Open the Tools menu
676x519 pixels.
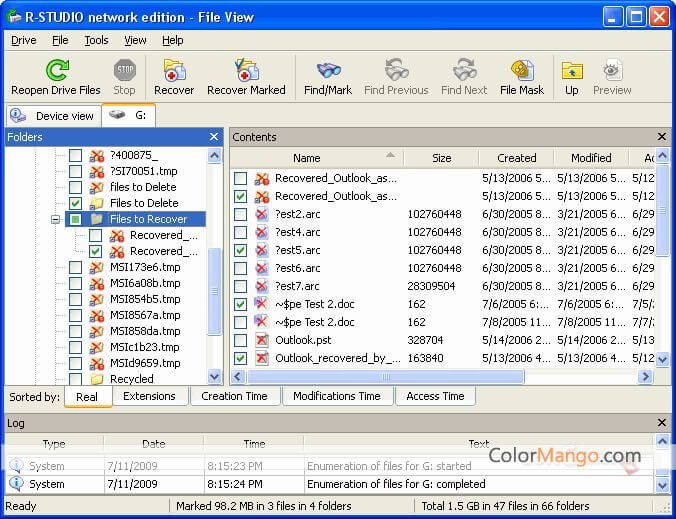coord(96,40)
